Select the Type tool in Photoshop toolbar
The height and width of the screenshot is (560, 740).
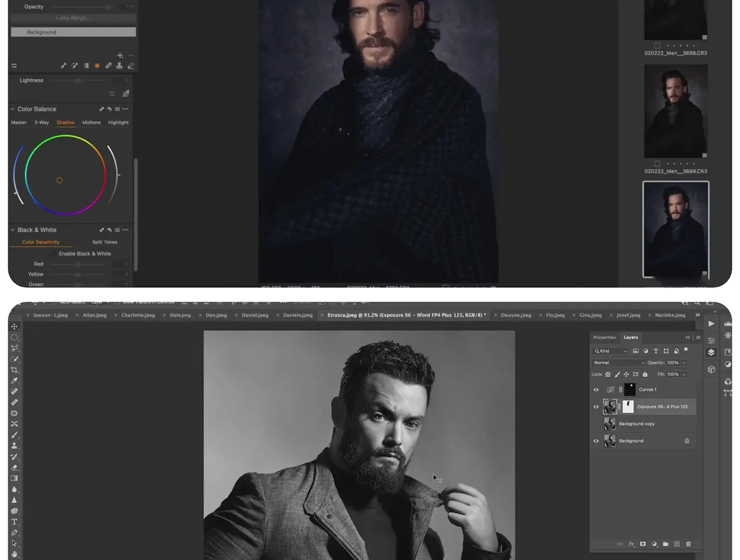click(14, 522)
